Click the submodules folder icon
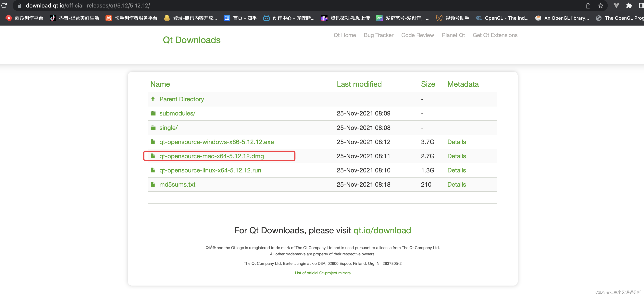 click(x=153, y=113)
